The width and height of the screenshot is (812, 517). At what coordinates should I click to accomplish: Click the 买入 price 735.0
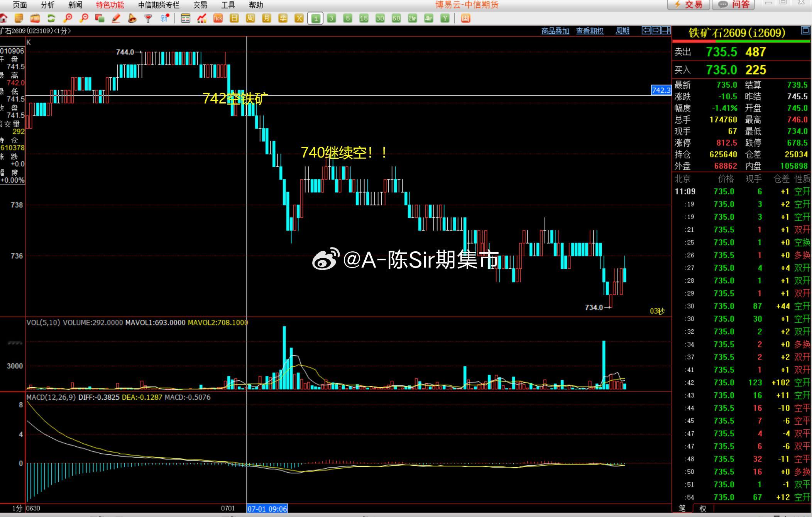(721, 70)
